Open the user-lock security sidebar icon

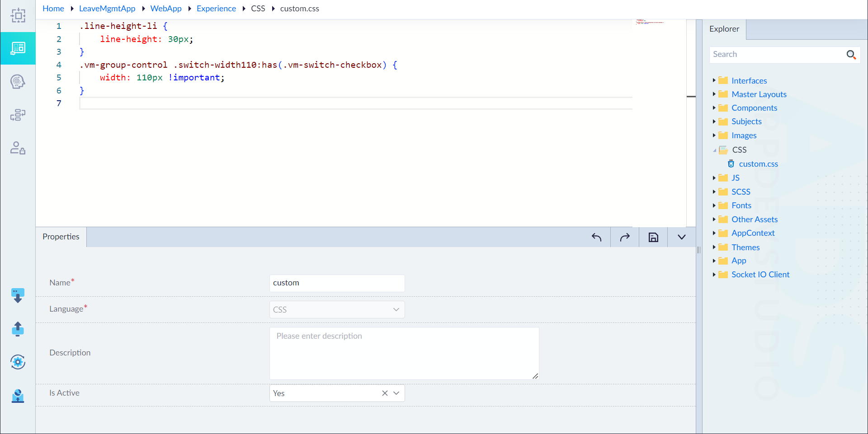[x=18, y=148]
